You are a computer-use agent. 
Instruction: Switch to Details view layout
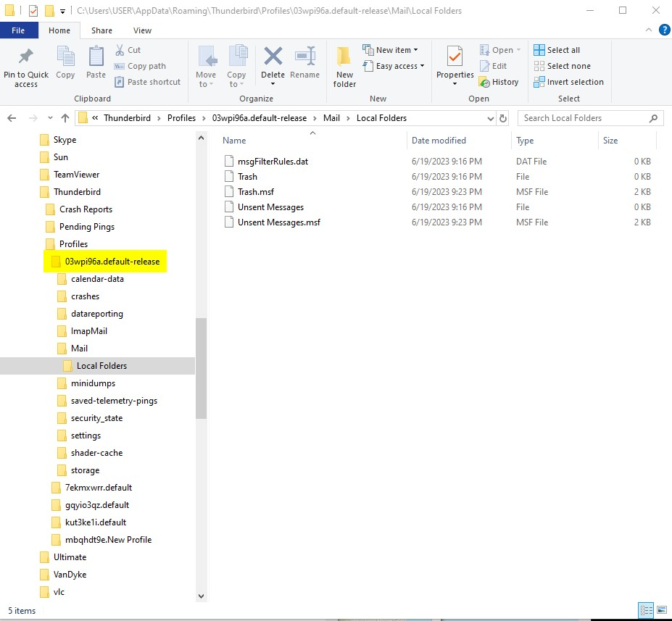pos(646,610)
